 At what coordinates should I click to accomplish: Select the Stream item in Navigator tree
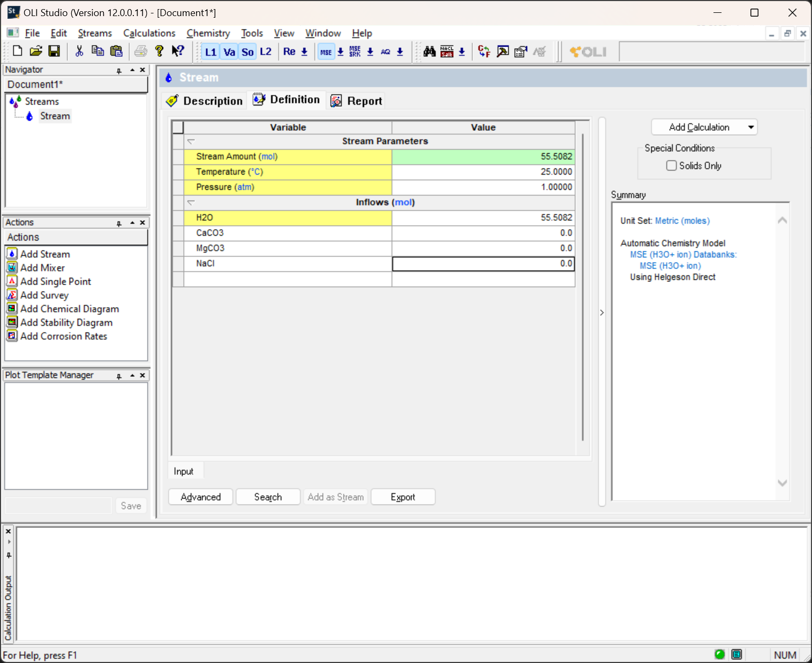pos(55,116)
